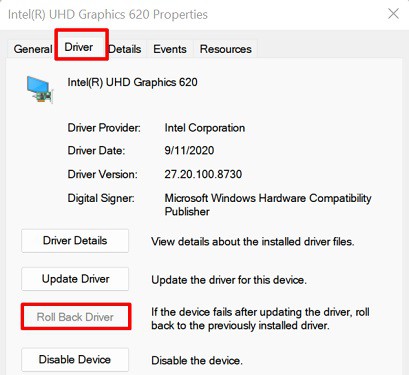
Task: Select the Intel Corporation provider text
Action: (x=205, y=128)
